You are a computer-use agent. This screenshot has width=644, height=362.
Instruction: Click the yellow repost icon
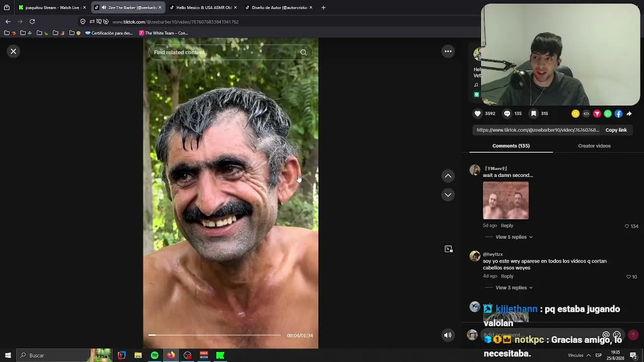[575, 114]
